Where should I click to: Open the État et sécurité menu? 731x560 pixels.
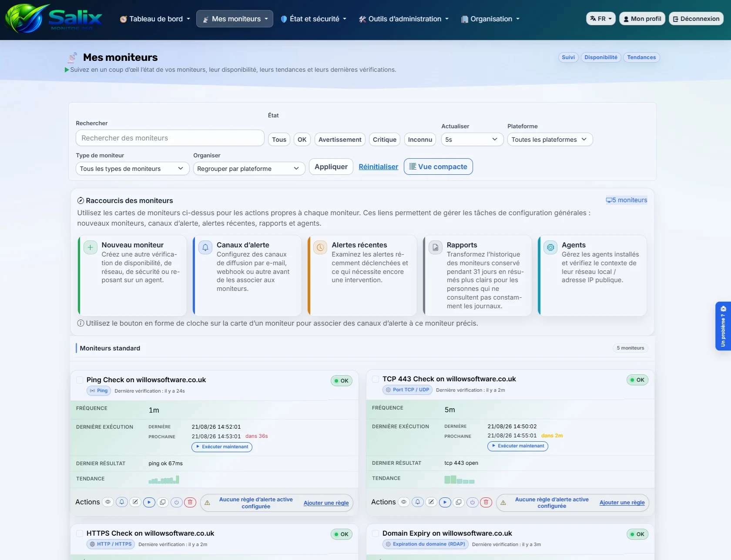click(314, 19)
